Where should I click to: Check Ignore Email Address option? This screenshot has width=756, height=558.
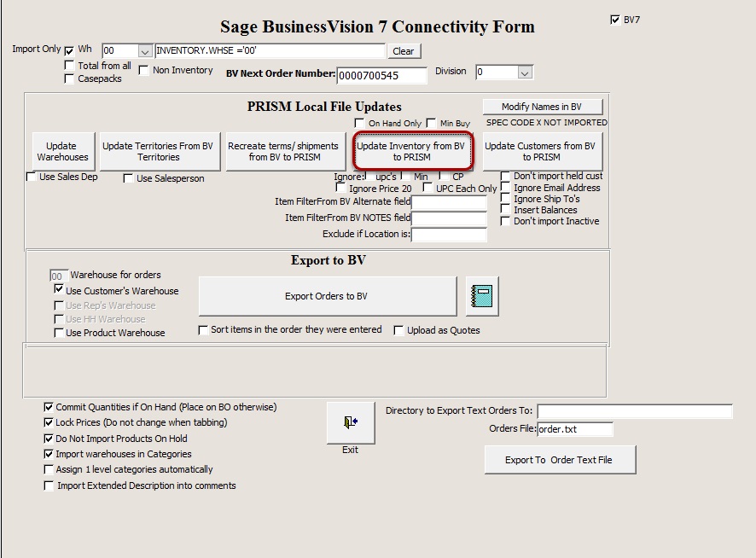coord(505,187)
